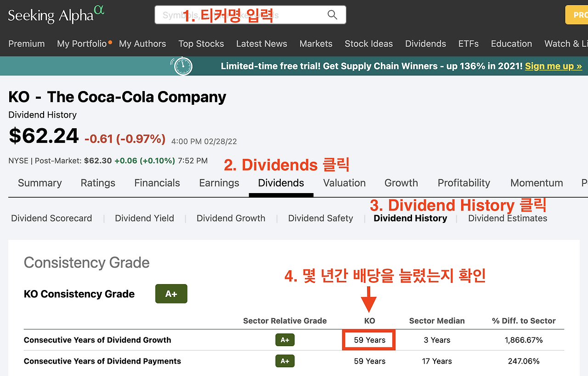Viewport: 588px width, 376px height.
Task: Open the Dividend Growth sub-tab
Action: [x=231, y=218]
